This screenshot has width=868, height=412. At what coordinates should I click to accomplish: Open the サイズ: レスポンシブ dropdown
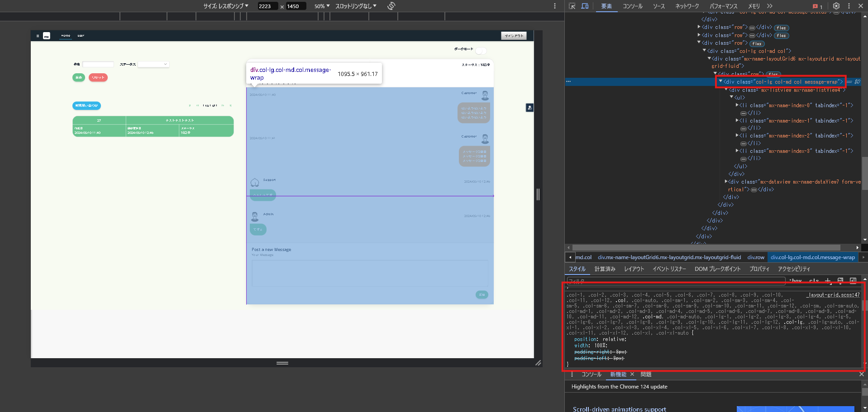[225, 6]
